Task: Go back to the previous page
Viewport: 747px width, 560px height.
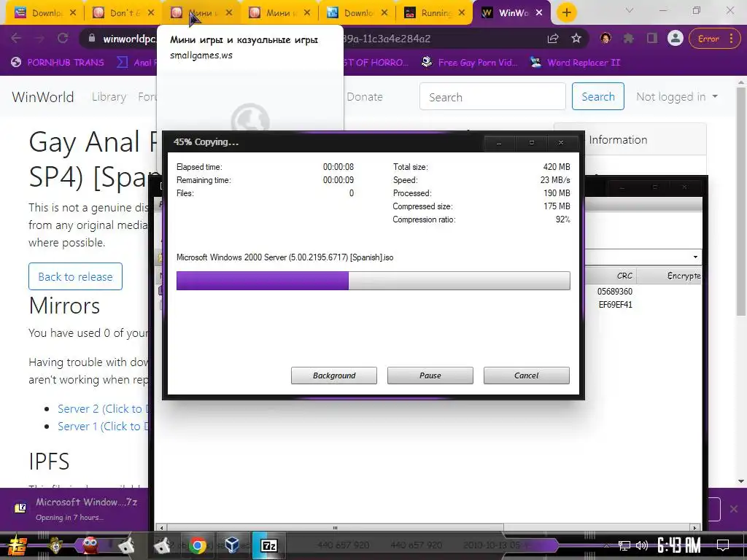Action: point(16,39)
